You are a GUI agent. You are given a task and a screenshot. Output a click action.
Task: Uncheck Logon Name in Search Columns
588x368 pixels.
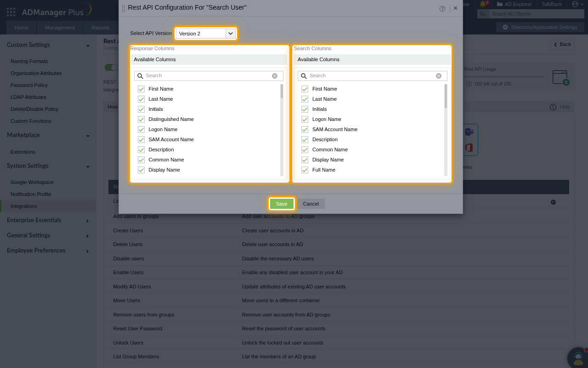coord(305,119)
